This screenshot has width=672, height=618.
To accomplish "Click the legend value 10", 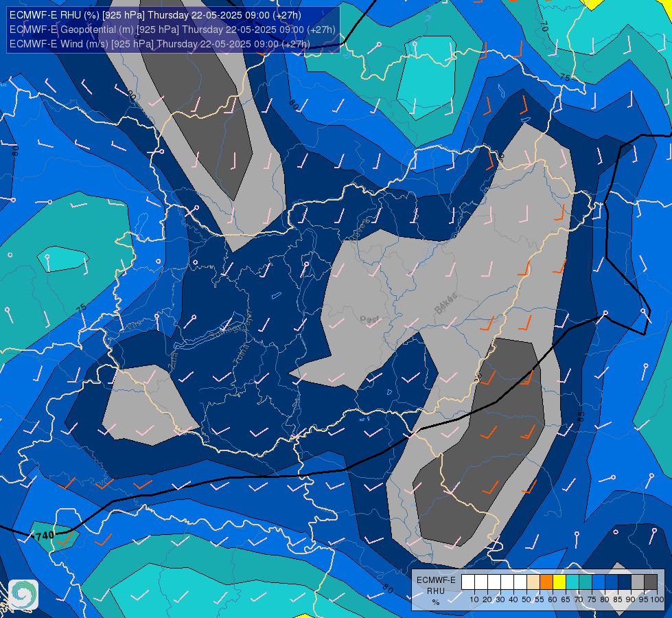I will 474,599.
